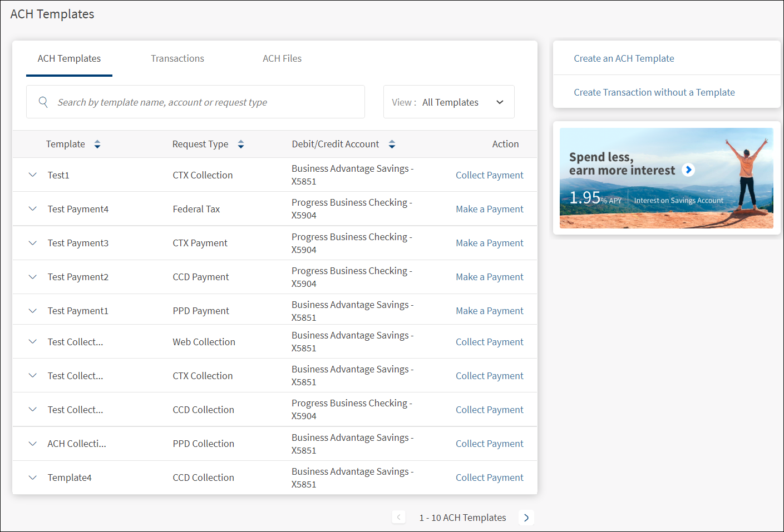This screenshot has height=532, width=784.
Task: Open the ACH Files tab
Action: (282, 59)
